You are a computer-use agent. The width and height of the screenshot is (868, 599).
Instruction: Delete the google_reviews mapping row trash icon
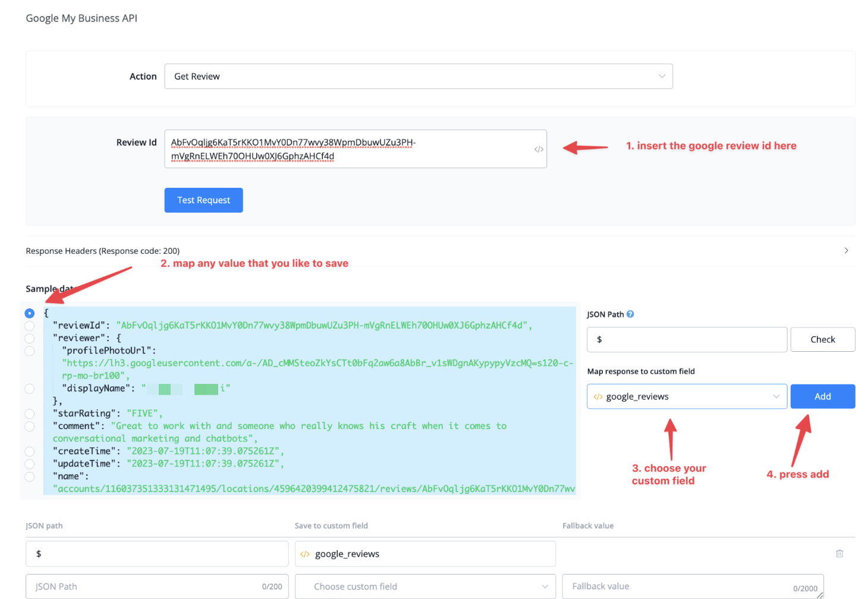click(839, 553)
